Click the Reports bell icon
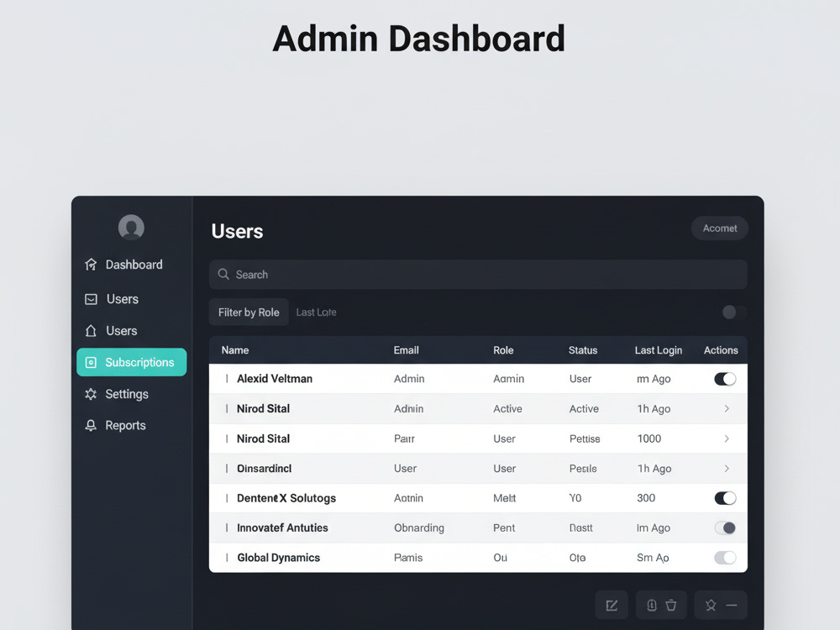 (91, 425)
